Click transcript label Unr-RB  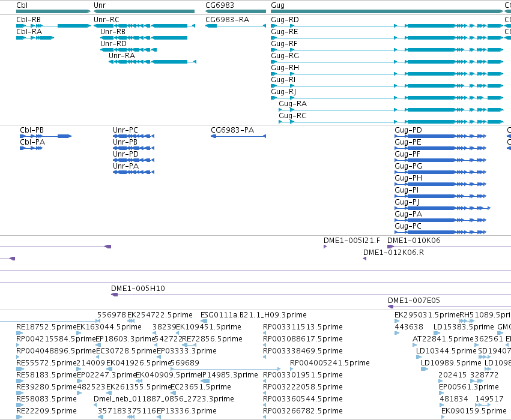click(113, 32)
